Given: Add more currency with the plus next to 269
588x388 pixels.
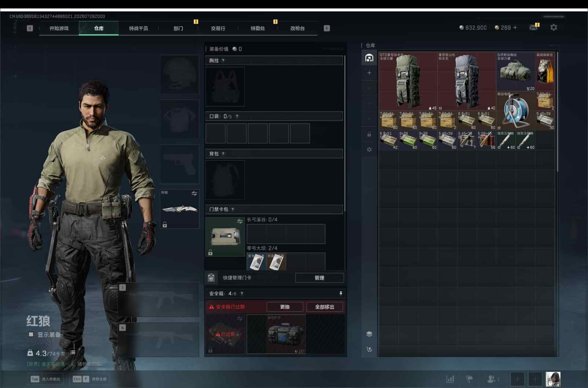Looking at the screenshot, I should (x=515, y=28).
